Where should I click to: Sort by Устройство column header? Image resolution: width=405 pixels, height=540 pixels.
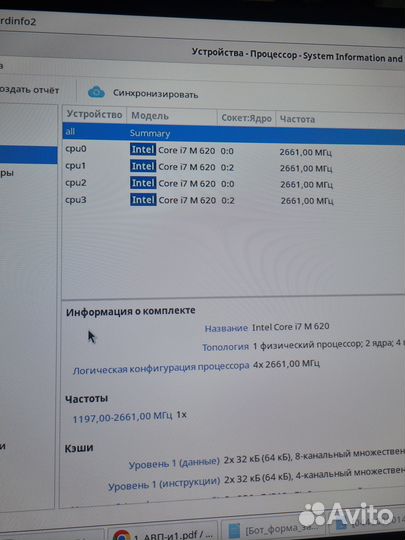tap(94, 115)
